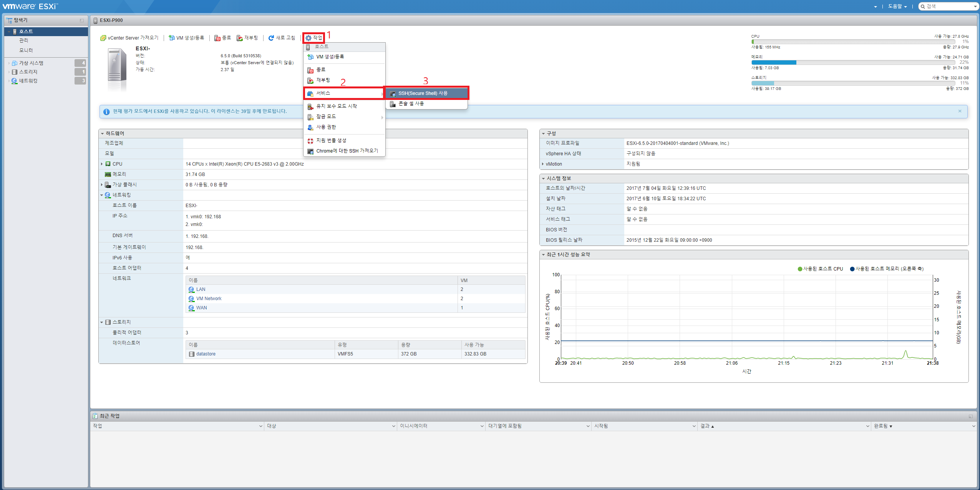The height and width of the screenshot is (490, 980).
Task: Open user account dropdown left of 도움말
Action: click(876, 7)
